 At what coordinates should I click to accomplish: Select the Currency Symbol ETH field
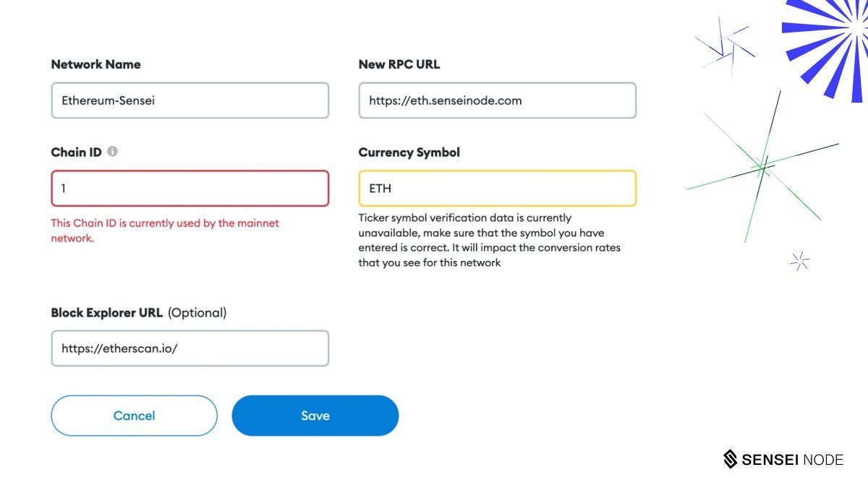[x=498, y=189]
